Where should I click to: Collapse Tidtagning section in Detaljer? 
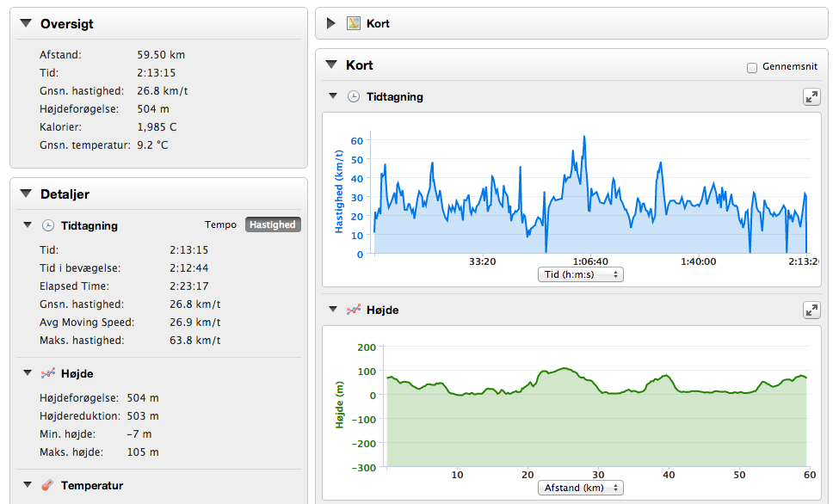point(28,225)
